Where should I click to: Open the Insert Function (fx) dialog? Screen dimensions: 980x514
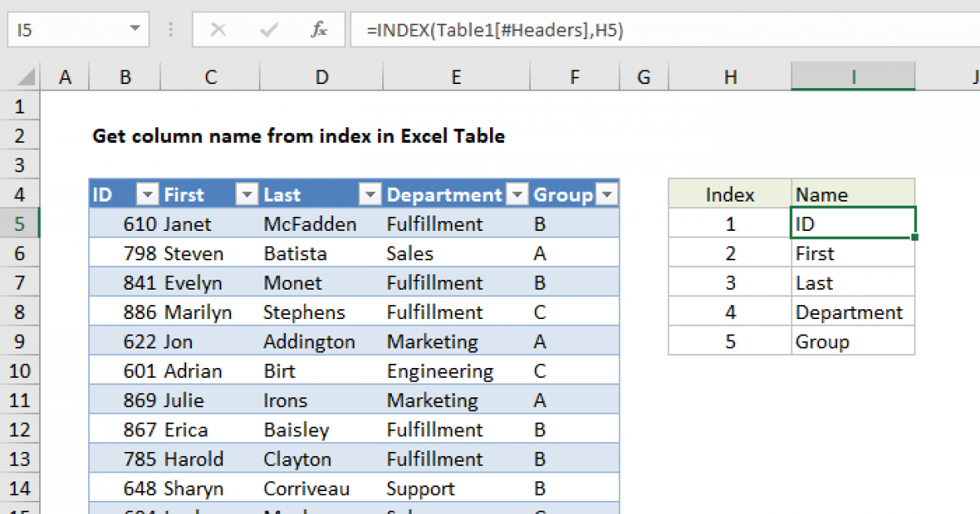coord(318,29)
